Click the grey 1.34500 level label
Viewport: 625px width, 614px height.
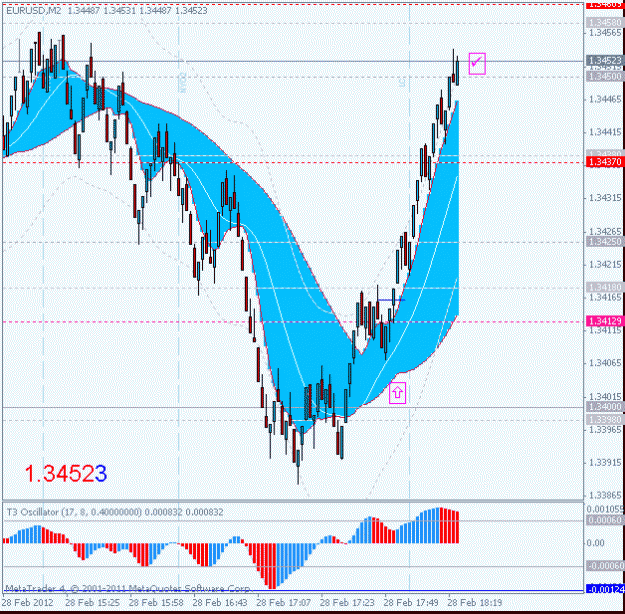(605, 76)
